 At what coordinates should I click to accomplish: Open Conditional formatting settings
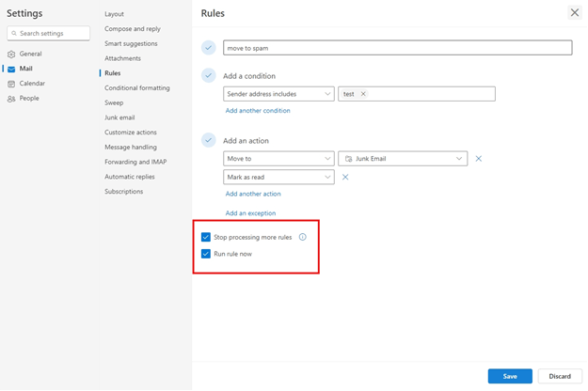137,88
